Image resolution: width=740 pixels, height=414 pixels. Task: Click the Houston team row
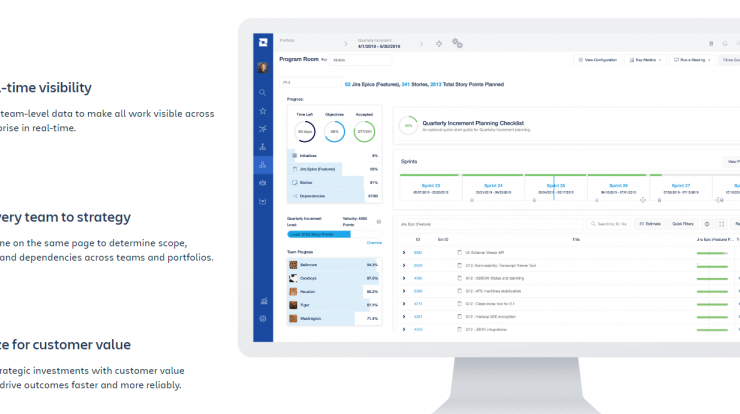334,292
